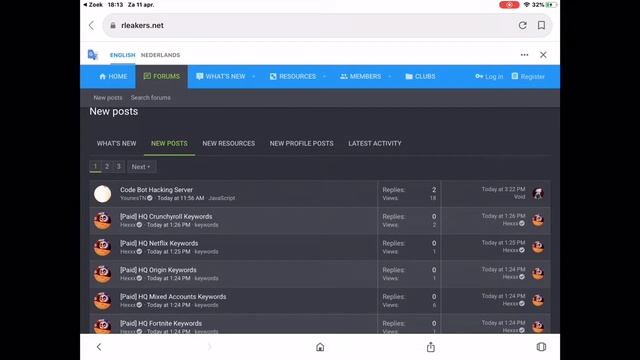Open author avatar of Crunchyroll Keywords thread

click(102, 220)
